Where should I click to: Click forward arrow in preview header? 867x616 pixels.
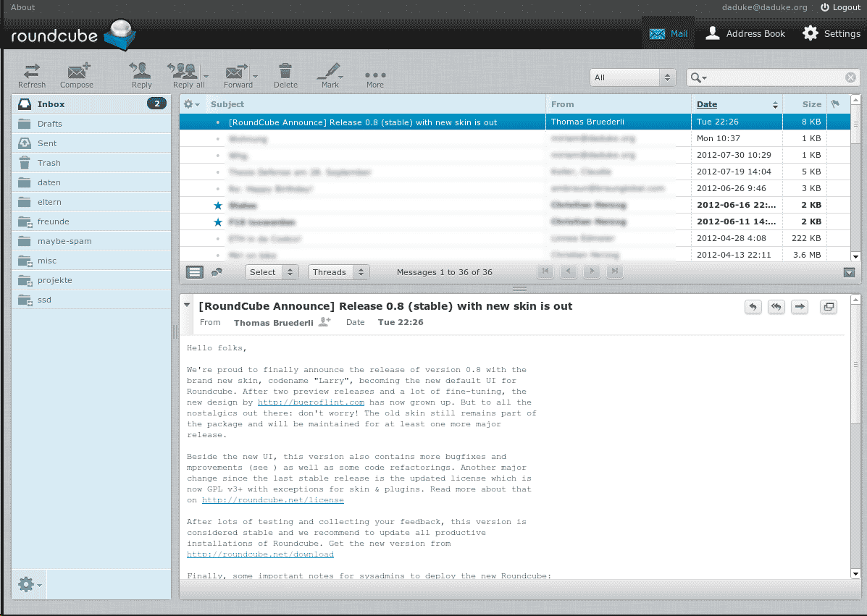(800, 307)
